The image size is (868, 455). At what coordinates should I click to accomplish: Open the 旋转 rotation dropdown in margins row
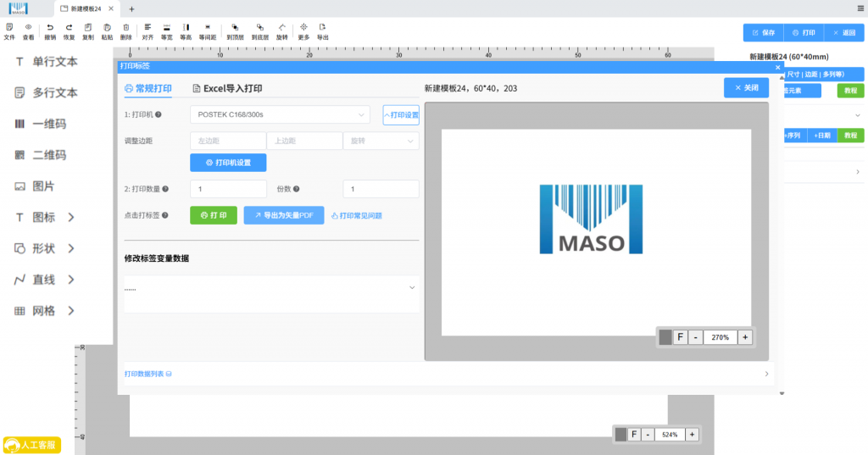coord(381,141)
